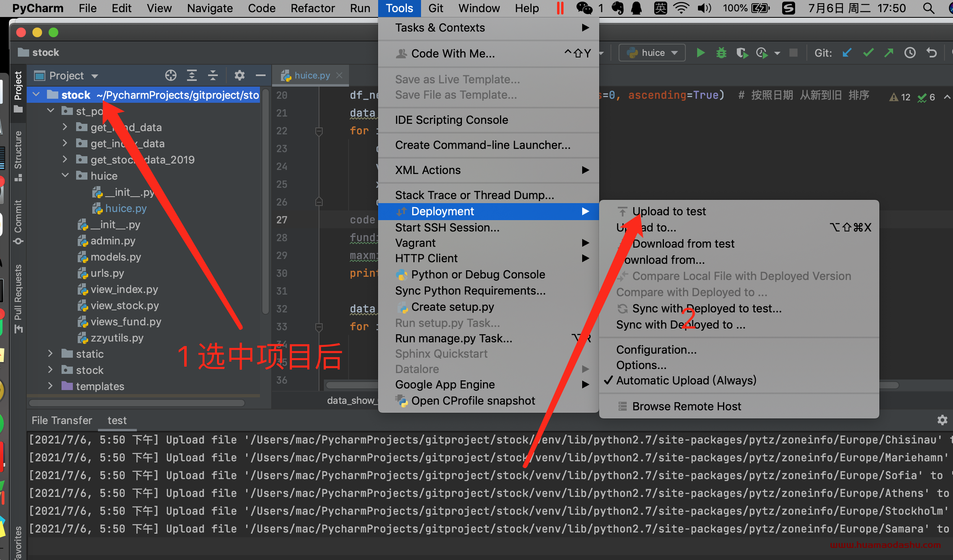953x560 pixels.
Task: Show Git history clock icon
Action: click(910, 53)
